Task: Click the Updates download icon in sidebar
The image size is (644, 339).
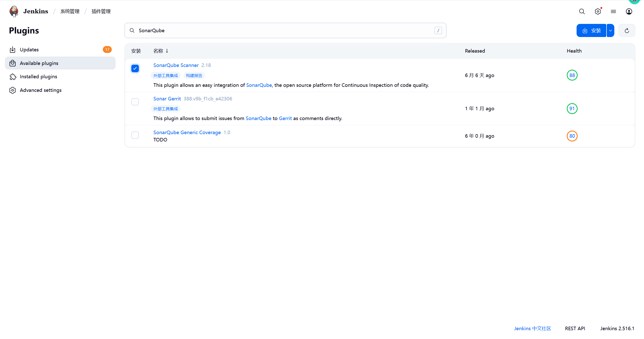Action: point(13,50)
